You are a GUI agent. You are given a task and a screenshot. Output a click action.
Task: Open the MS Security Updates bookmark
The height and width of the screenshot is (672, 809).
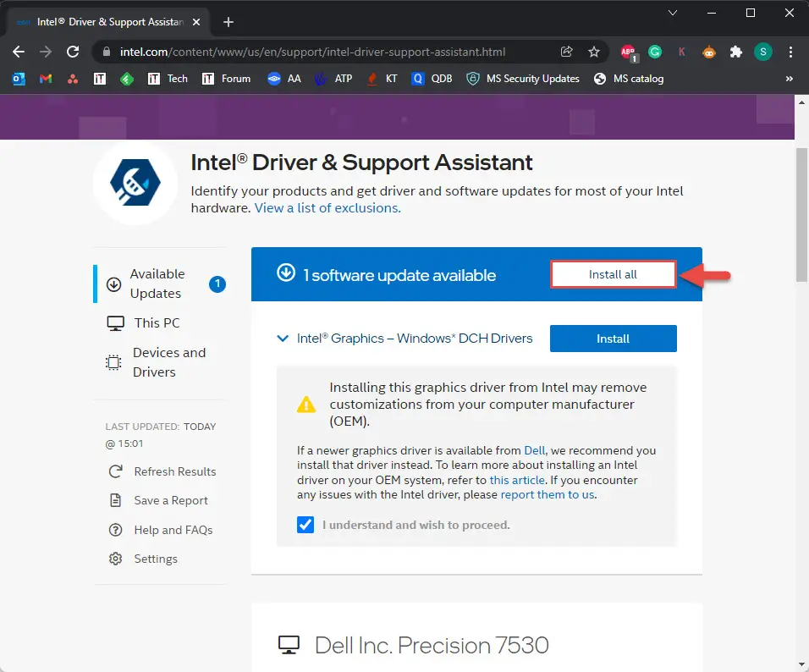pyautogui.click(x=523, y=79)
